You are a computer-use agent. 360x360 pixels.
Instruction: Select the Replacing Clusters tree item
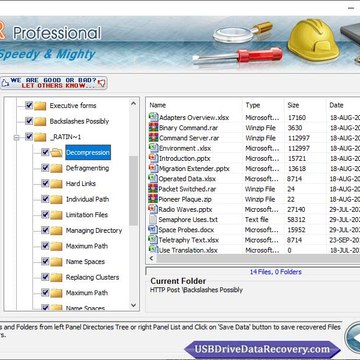click(92, 277)
